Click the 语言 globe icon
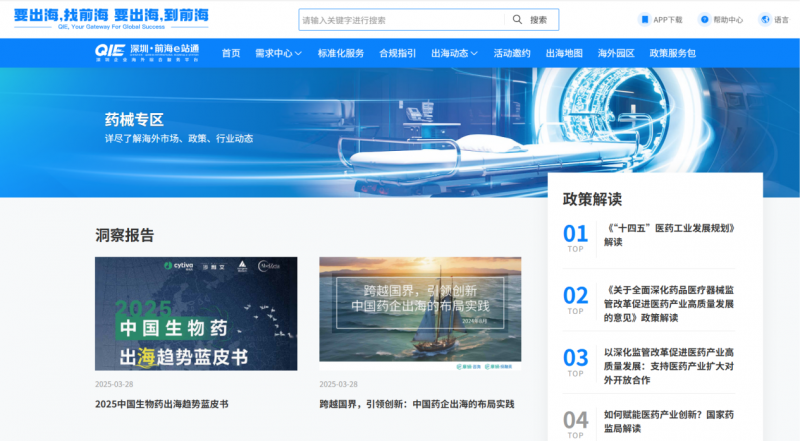Viewport: 800px width, 441px height. 765,20
